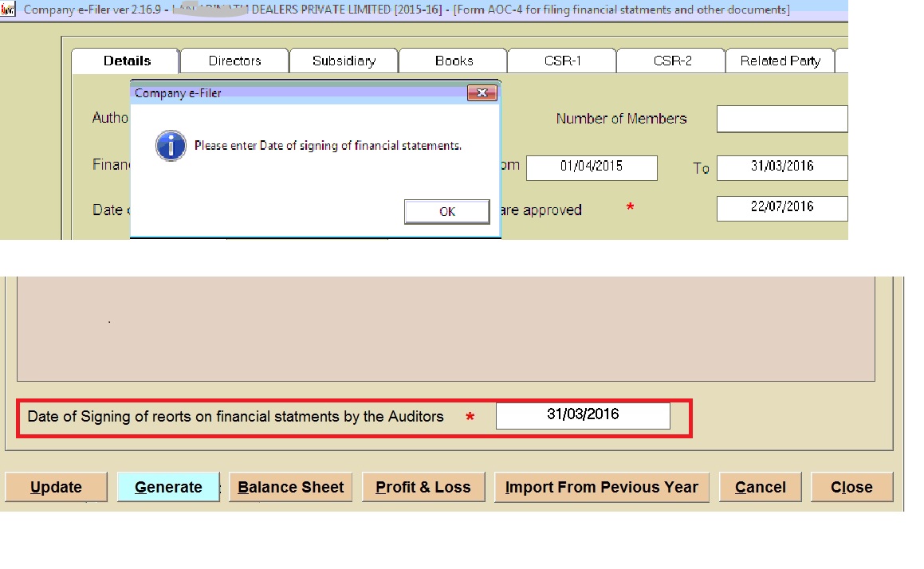Click the Company e-Filer title bar icon
Image resolution: width=924 pixels, height=569 pixels.
tap(9, 10)
